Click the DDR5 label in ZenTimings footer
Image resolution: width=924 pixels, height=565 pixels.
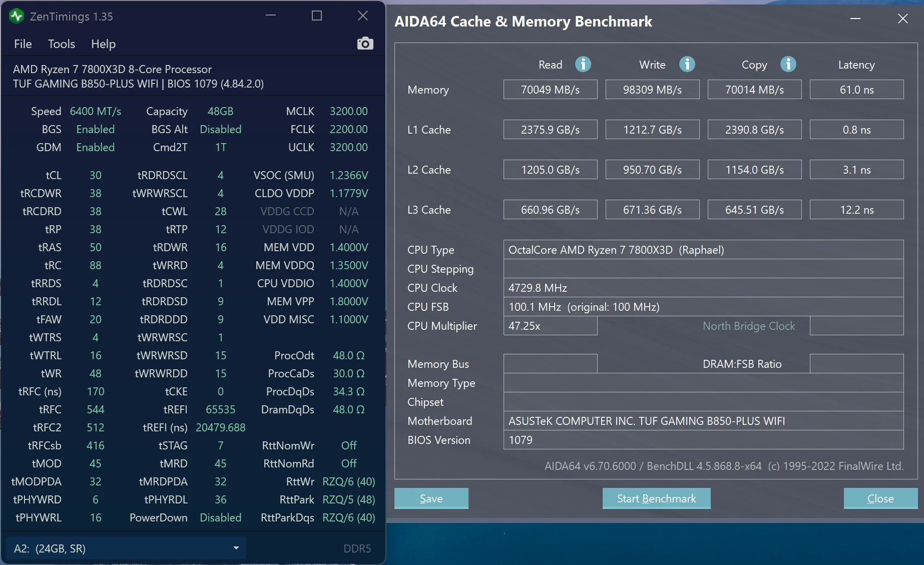pyautogui.click(x=357, y=548)
